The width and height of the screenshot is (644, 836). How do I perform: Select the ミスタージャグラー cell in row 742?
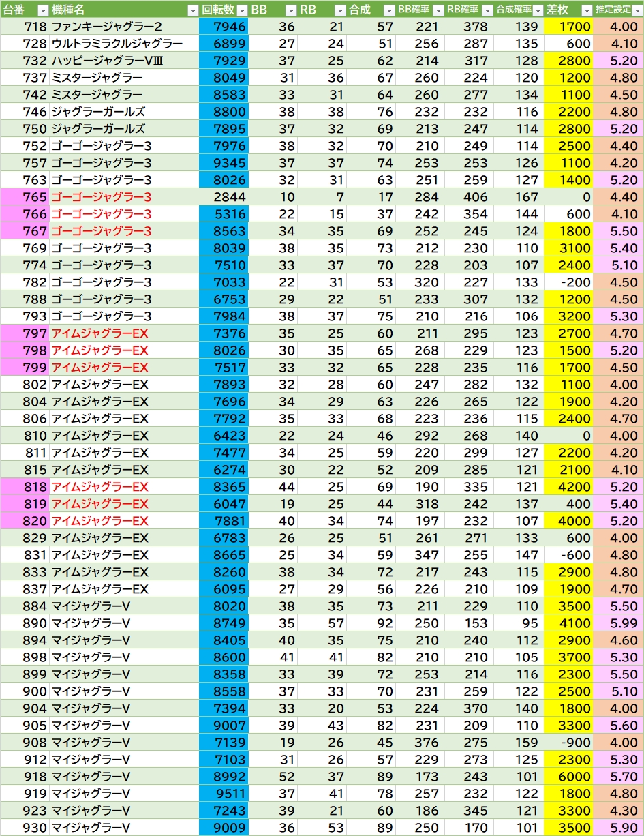[124, 95]
